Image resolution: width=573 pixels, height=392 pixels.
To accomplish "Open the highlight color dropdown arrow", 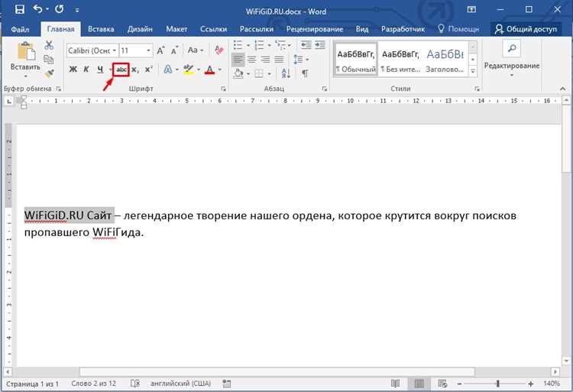I will click(199, 70).
